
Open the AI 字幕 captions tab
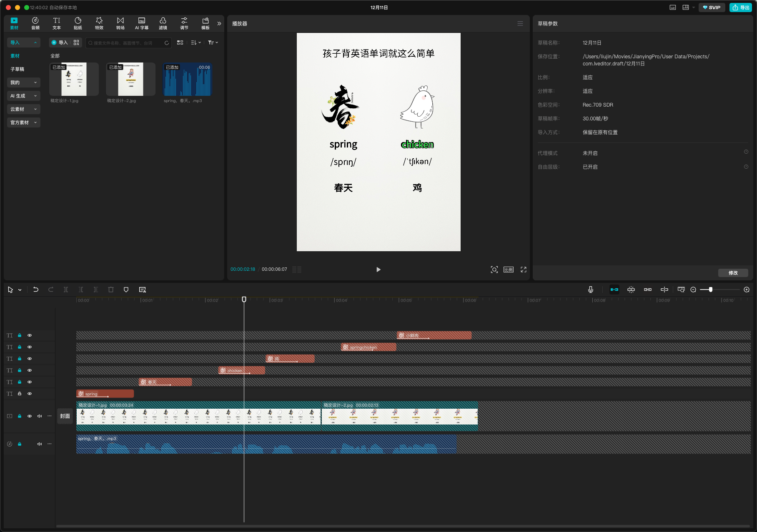[x=142, y=23]
